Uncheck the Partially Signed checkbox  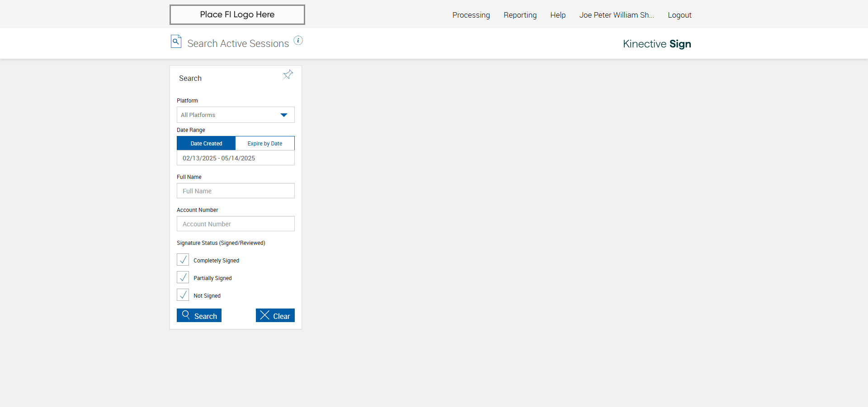click(x=183, y=277)
